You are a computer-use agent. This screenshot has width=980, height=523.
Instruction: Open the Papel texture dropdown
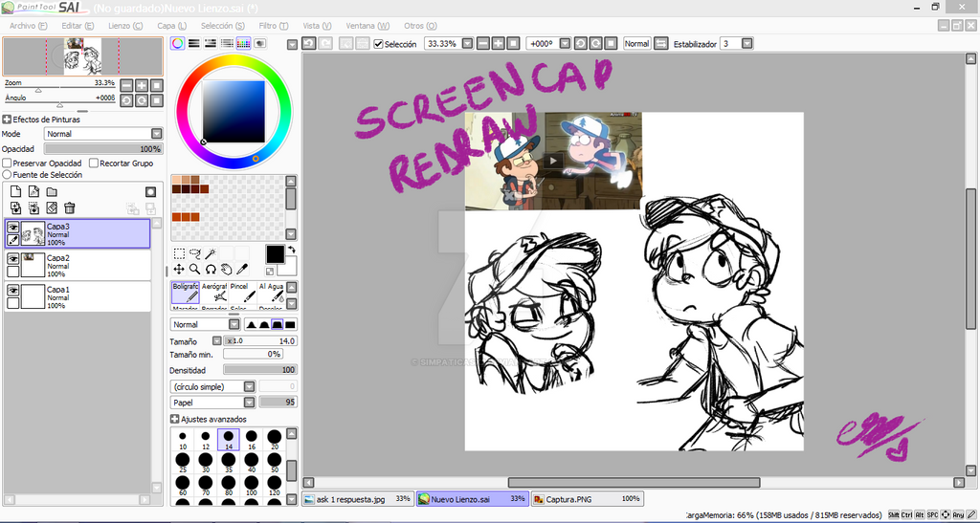click(212, 403)
